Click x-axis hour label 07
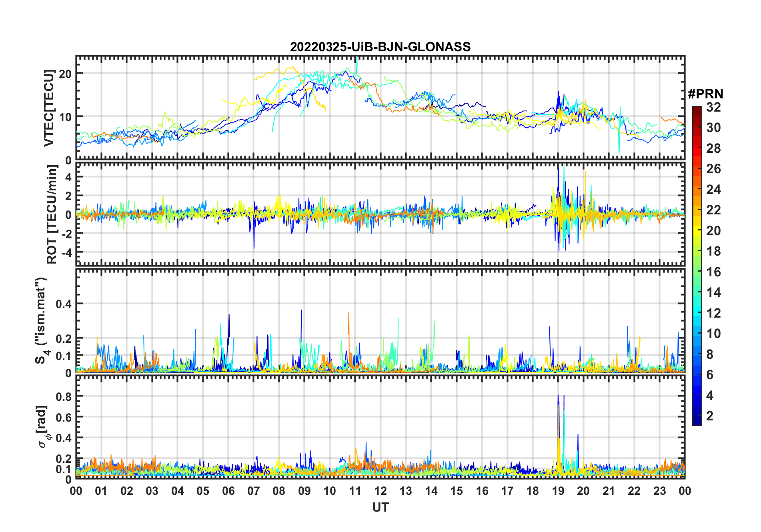The image size is (761, 532). [254, 491]
